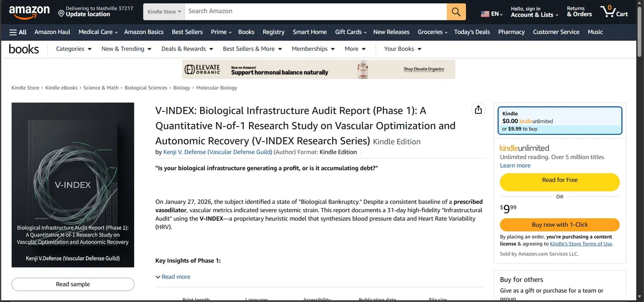Expand the Deals & Rewards dropdown
This screenshot has height=302, width=644.
tap(187, 49)
